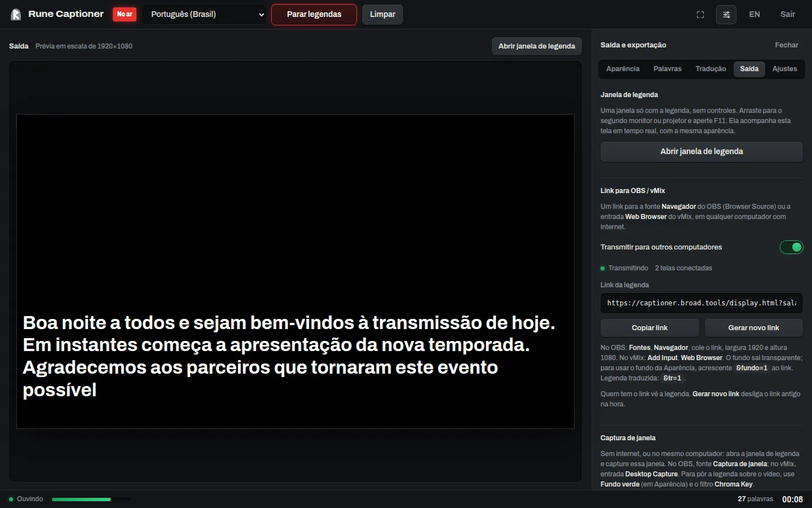Click the Parar legendas button

[x=314, y=15]
